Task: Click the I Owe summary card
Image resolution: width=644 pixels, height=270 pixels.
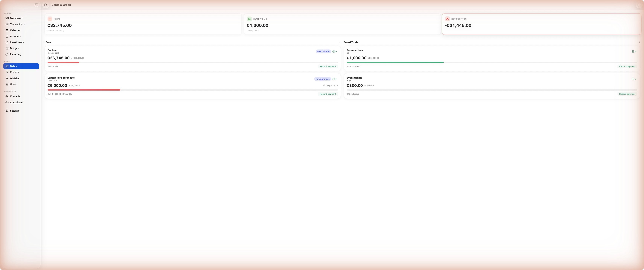Action: (x=143, y=24)
